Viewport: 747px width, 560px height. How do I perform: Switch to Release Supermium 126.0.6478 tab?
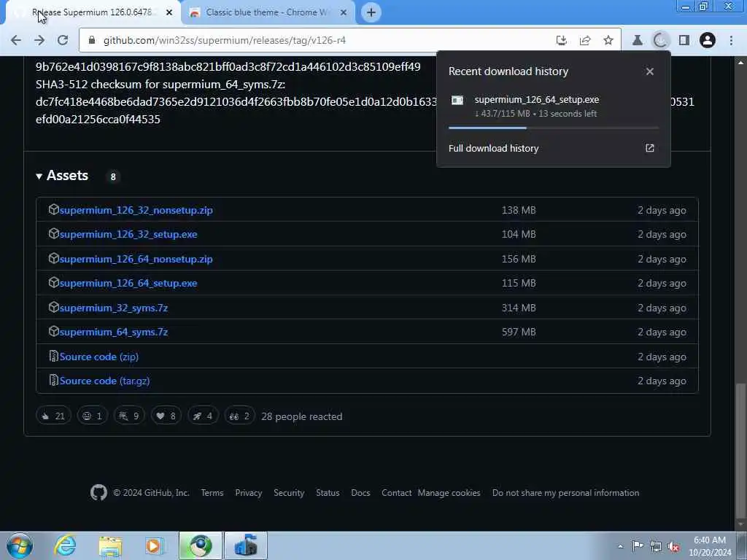pyautogui.click(x=93, y=13)
